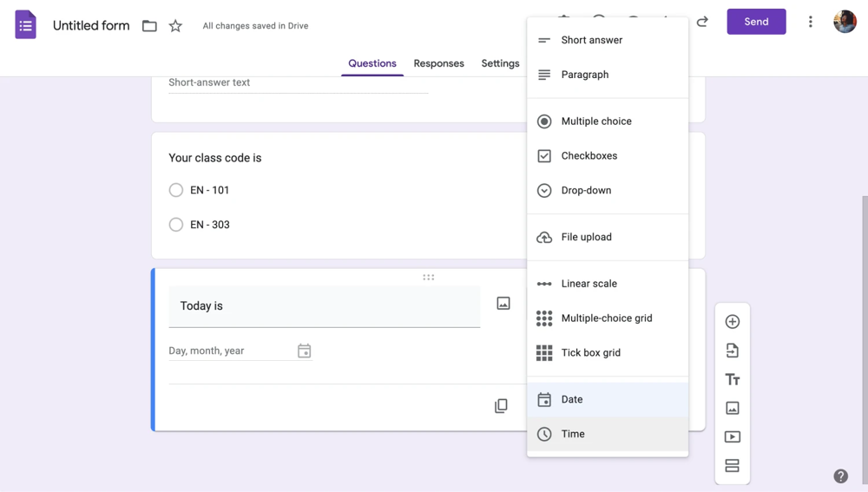Edit the Today is question title field
The height and width of the screenshot is (492, 868).
click(x=324, y=306)
